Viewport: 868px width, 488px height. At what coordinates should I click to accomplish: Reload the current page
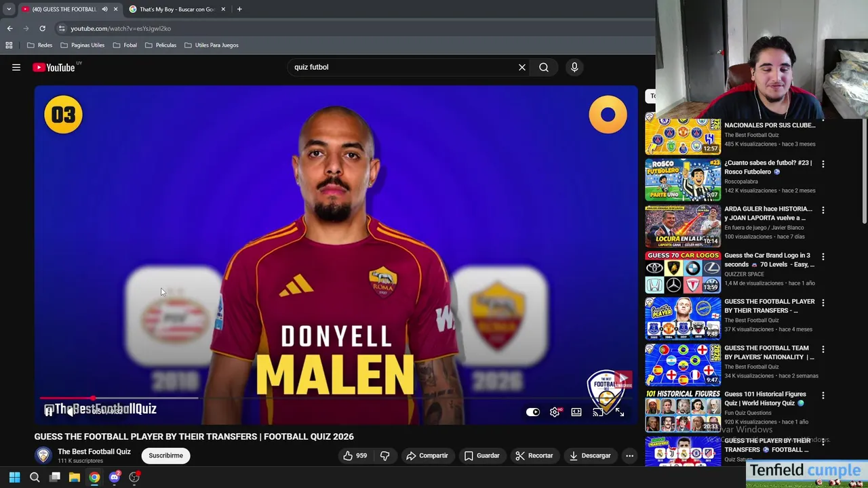coord(42,28)
